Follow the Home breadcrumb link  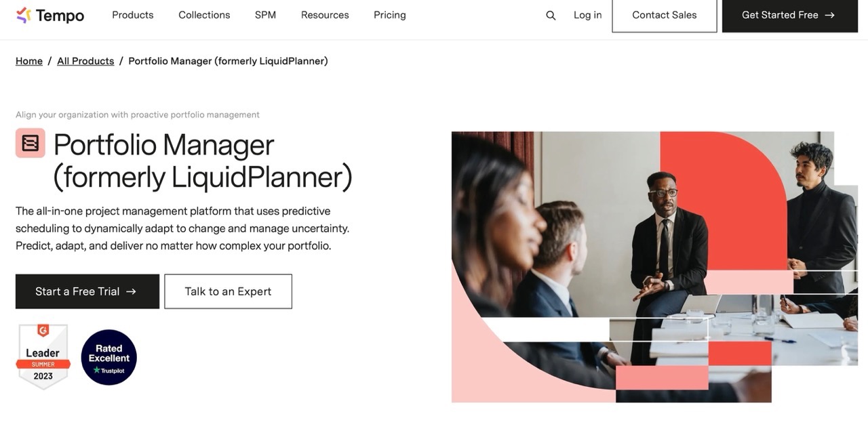[x=28, y=60]
